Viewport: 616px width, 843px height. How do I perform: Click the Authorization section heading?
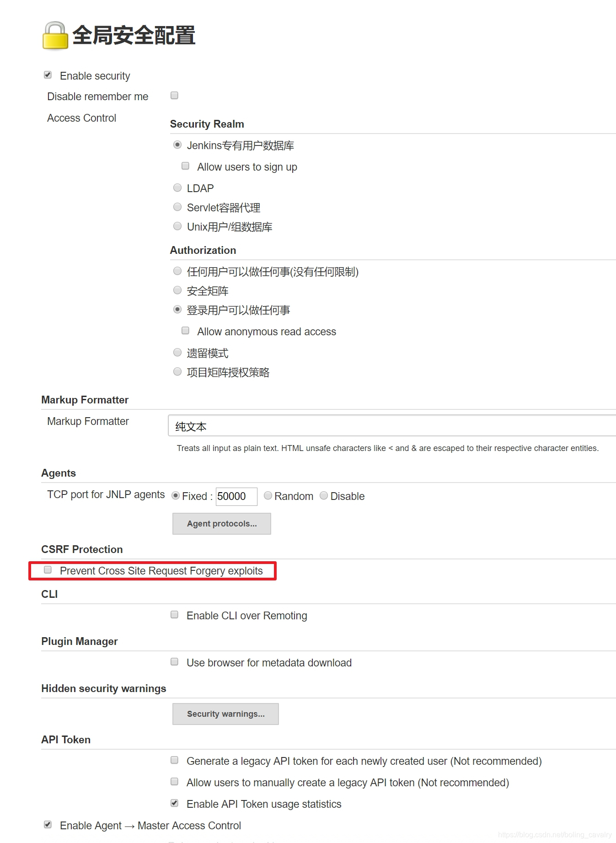[203, 250]
